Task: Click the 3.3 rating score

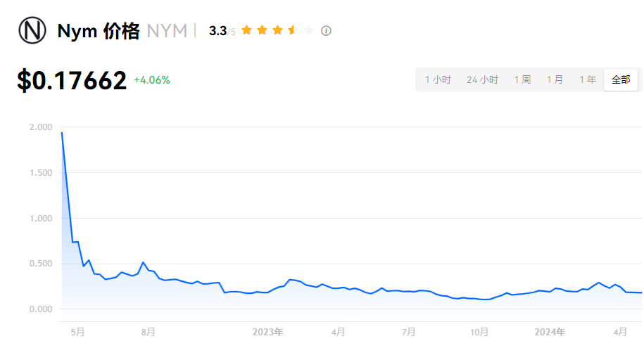Action: click(x=217, y=31)
